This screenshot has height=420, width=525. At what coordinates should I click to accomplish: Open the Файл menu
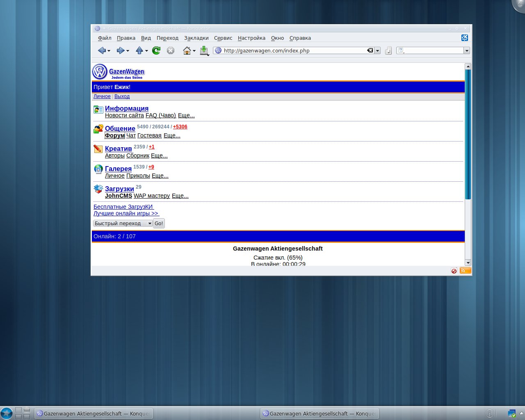click(x=105, y=38)
